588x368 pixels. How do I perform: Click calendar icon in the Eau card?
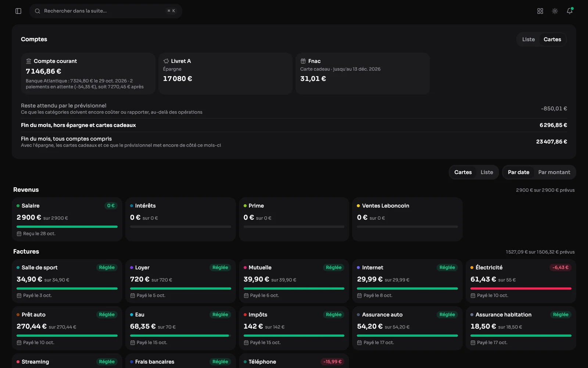[133, 343]
